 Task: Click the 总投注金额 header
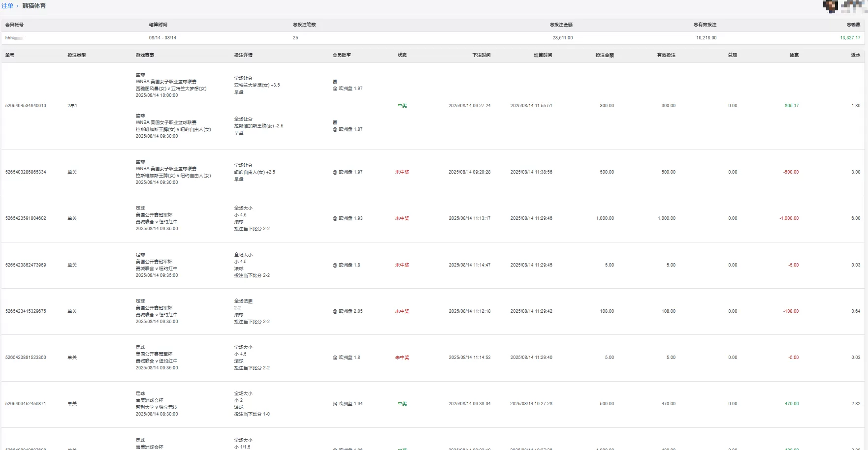(x=561, y=25)
